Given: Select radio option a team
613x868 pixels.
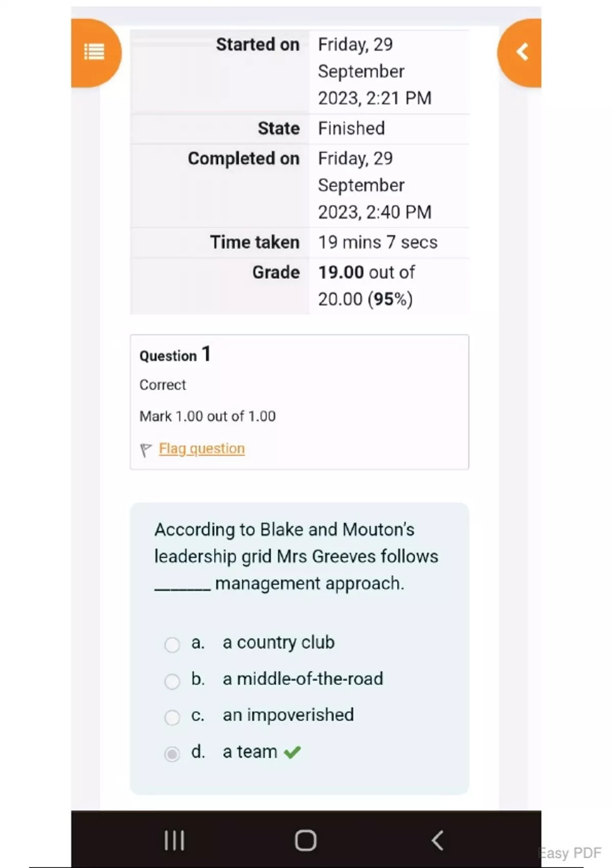Looking at the screenshot, I should (x=172, y=754).
